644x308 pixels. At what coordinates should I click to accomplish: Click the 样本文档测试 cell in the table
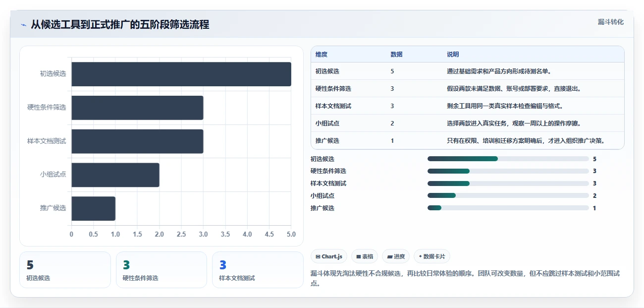click(333, 106)
